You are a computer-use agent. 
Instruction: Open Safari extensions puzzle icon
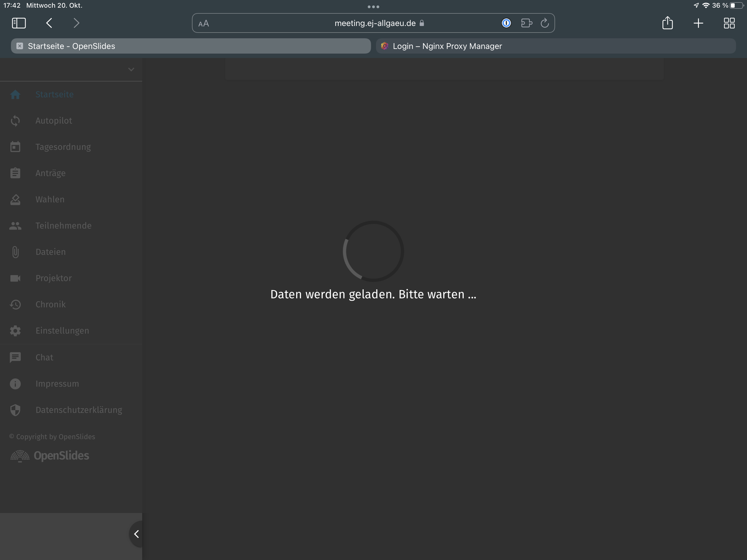pyautogui.click(x=526, y=23)
